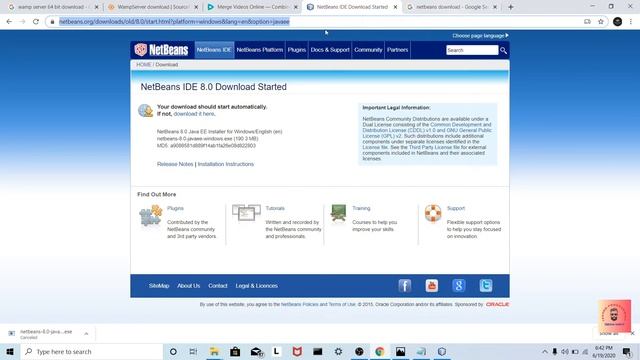
Task: Open the Community menu tab
Action: pos(368,50)
